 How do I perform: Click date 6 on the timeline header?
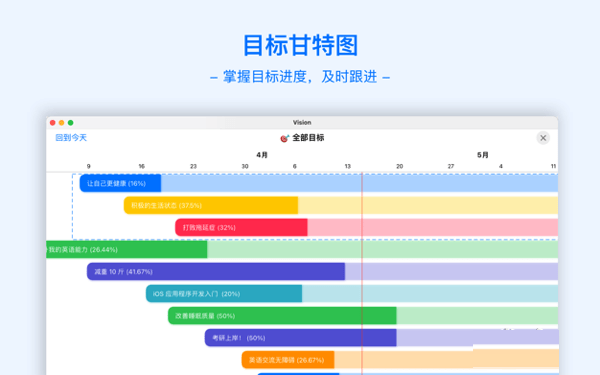tap(295, 166)
